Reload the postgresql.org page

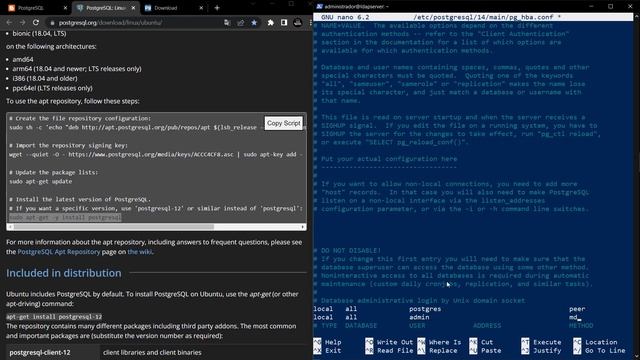pos(36,22)
